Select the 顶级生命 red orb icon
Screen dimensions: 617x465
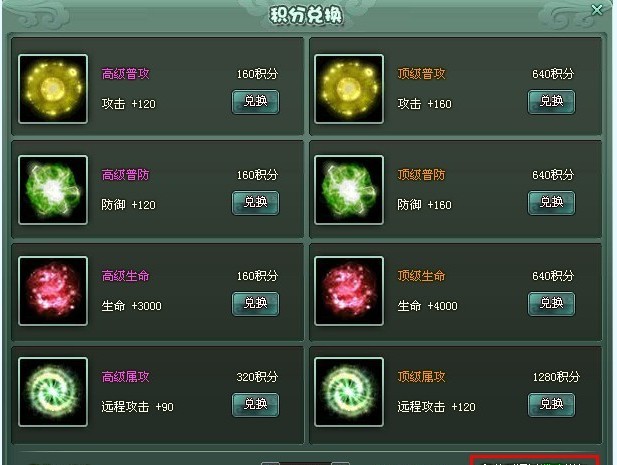(x=349, y=291)
